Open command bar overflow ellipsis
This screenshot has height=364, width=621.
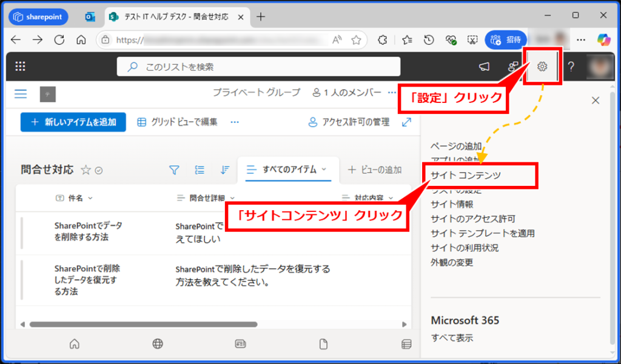[x=235, y=122]
